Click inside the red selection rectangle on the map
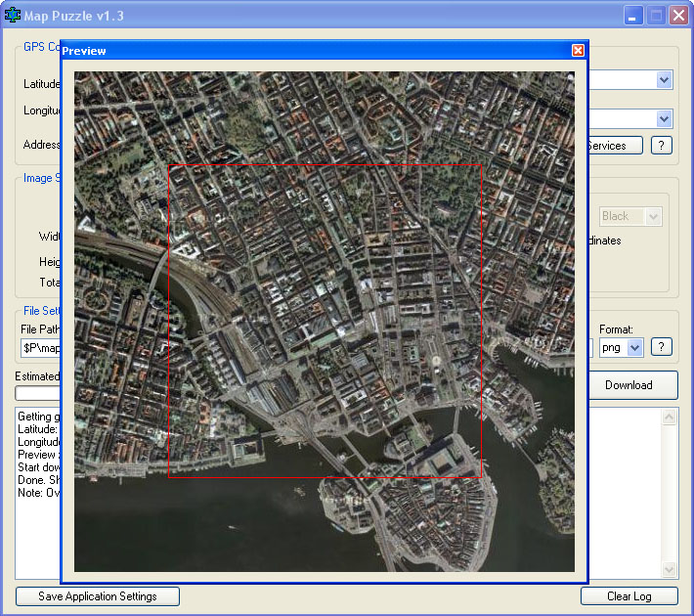The image size is (694, 616). (x=325, y=321)
